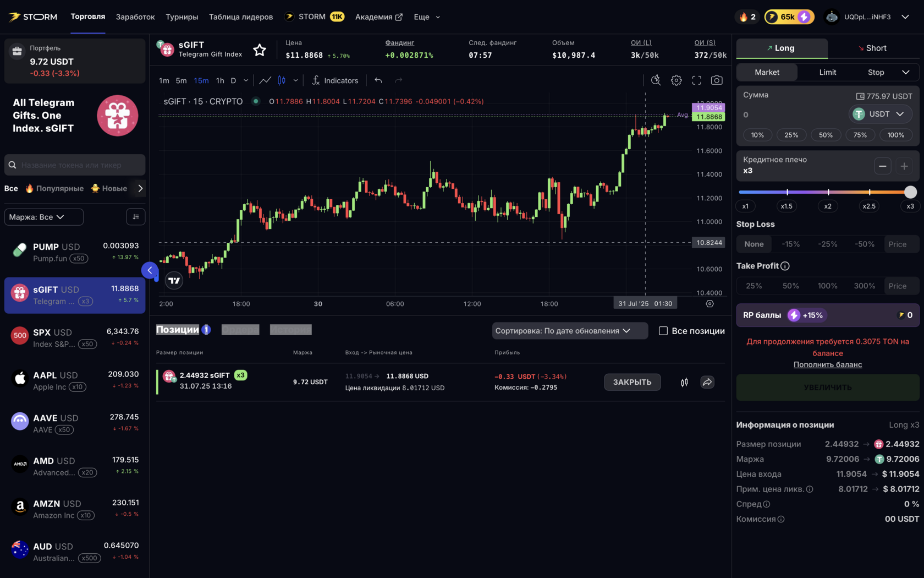
Task: Open streak fire counter badge
Action: pyautogui.click(x=747, y=17)
